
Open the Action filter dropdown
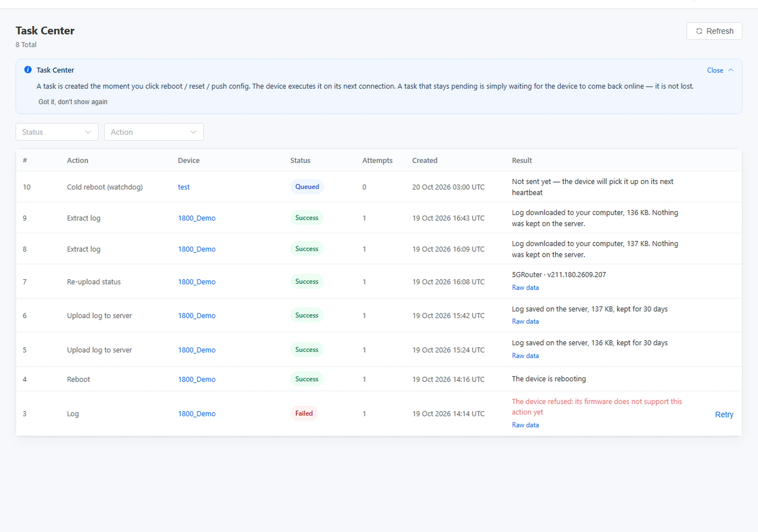click(154, 132)
